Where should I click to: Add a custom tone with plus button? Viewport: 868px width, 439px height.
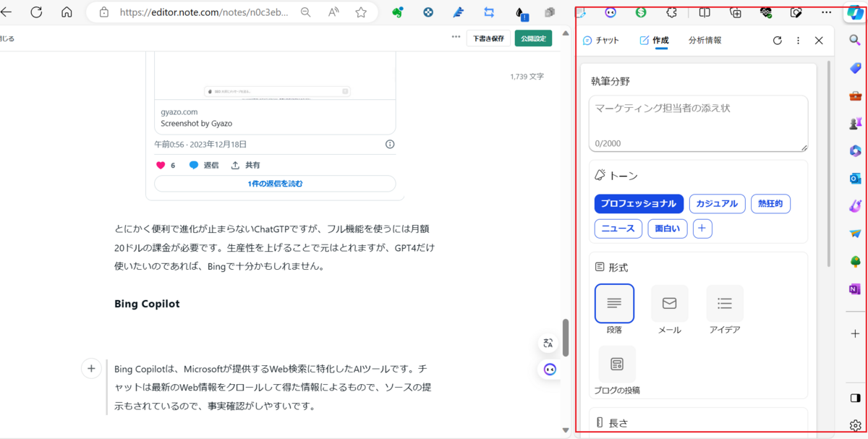pyautogui.click(x=702, y=229)
